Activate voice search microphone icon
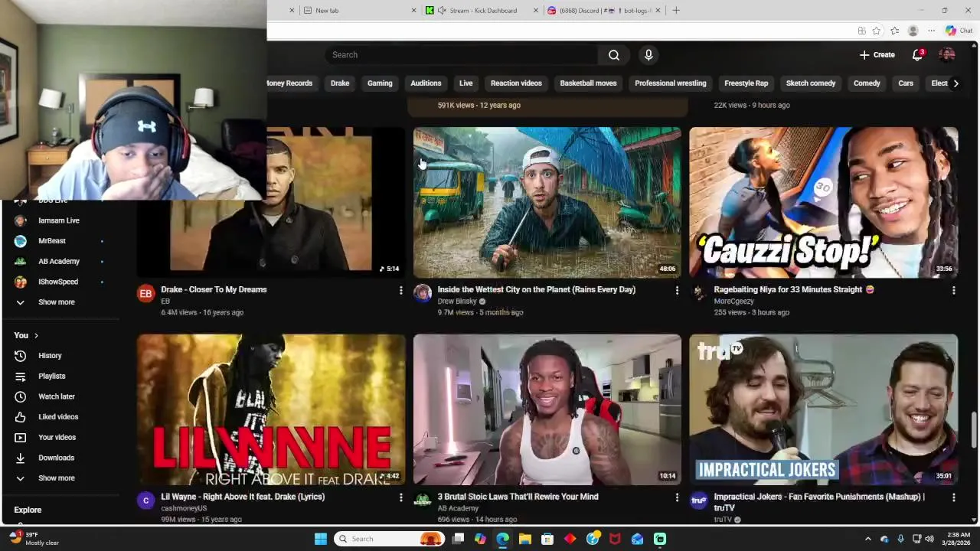This screenshot has height=551, width=980. tap(648, 55)
